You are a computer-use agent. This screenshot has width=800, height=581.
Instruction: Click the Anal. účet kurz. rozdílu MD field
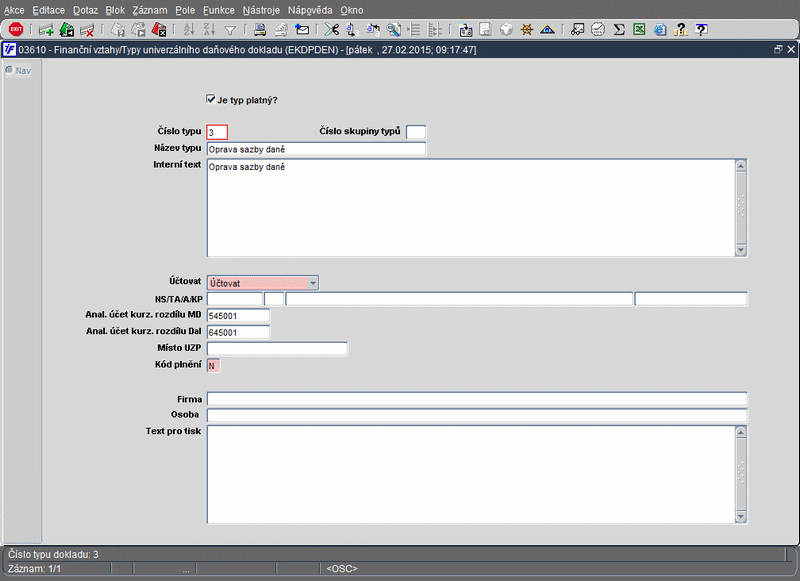(x=238, y=316)
